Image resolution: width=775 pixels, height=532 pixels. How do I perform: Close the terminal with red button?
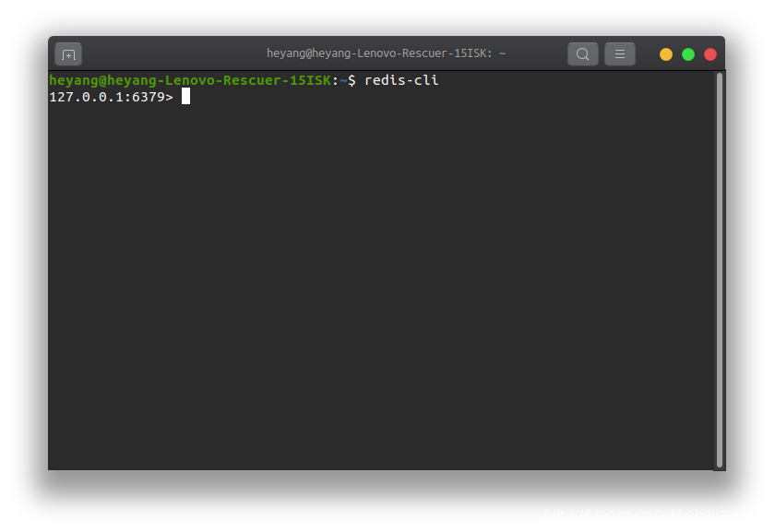point(710,54)
